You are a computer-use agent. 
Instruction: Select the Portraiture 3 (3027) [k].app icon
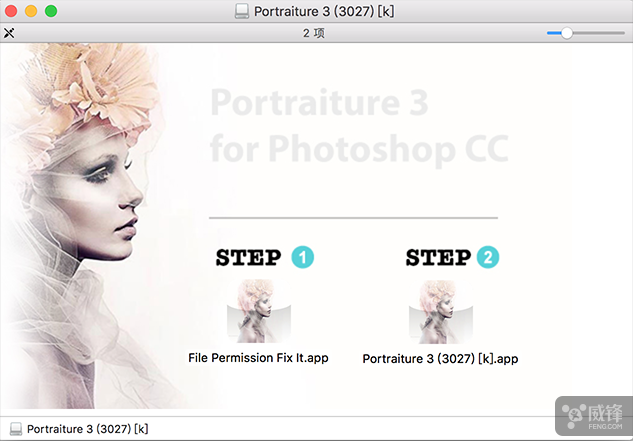440,311
